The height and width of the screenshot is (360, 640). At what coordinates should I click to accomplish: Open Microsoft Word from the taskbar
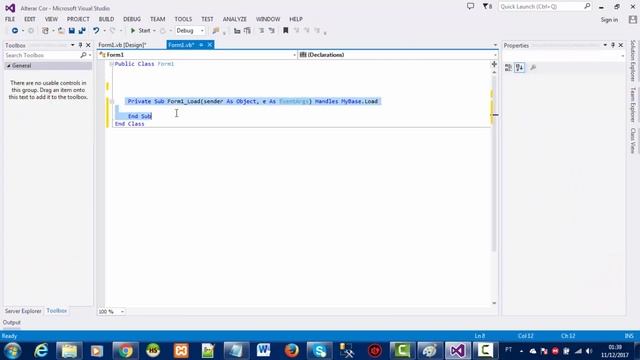coord(263,351)
